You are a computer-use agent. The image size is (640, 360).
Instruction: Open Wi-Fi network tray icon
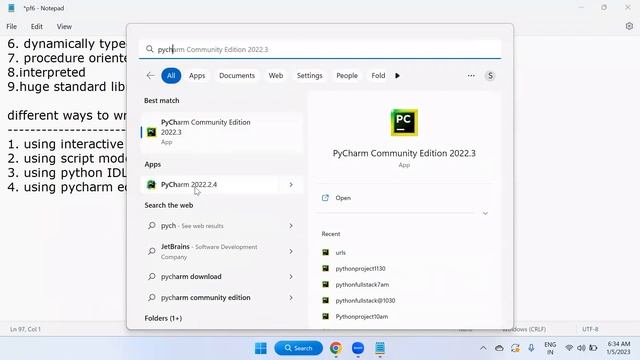[x=569, y=348]
